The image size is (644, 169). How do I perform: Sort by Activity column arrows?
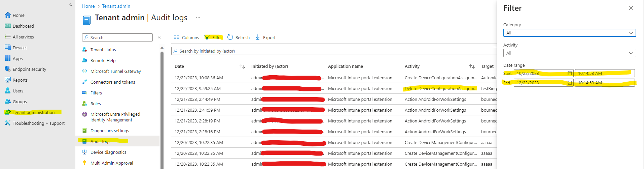[472, 66]
